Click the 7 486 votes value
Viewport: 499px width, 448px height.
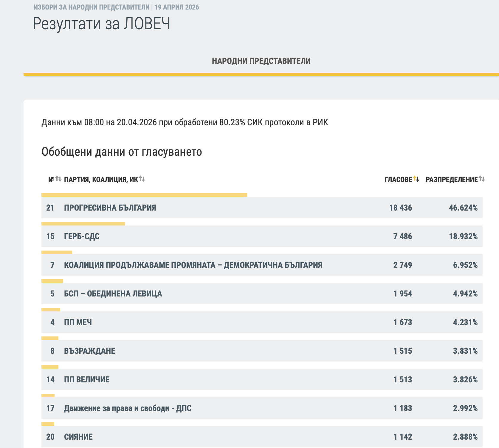coord(402,237)
